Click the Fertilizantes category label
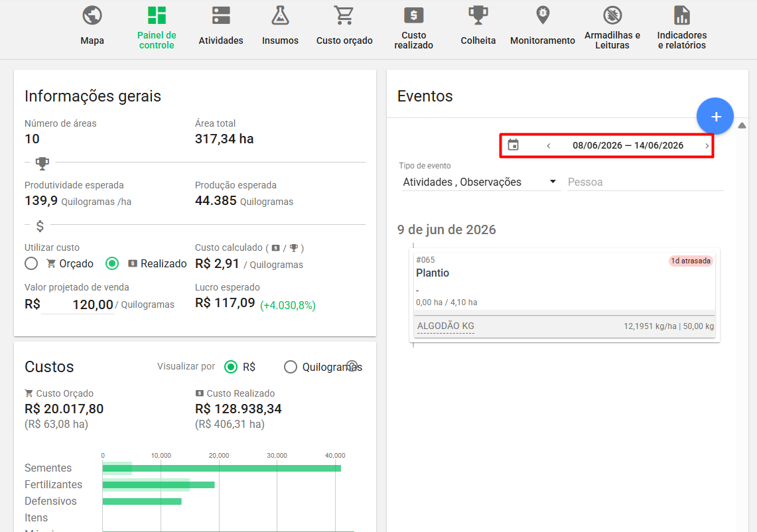This screenshot has width=757, height=532. pyautogui.click(x=54, y=484)
